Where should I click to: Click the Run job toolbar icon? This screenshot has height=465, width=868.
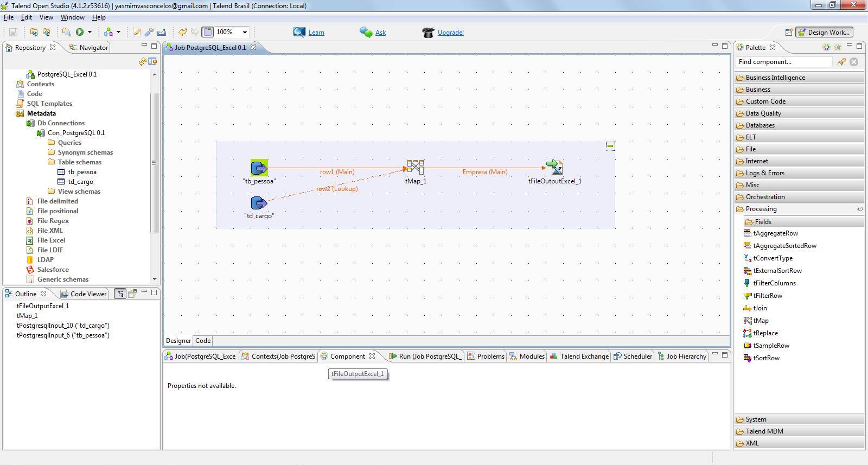click(80, 32)
